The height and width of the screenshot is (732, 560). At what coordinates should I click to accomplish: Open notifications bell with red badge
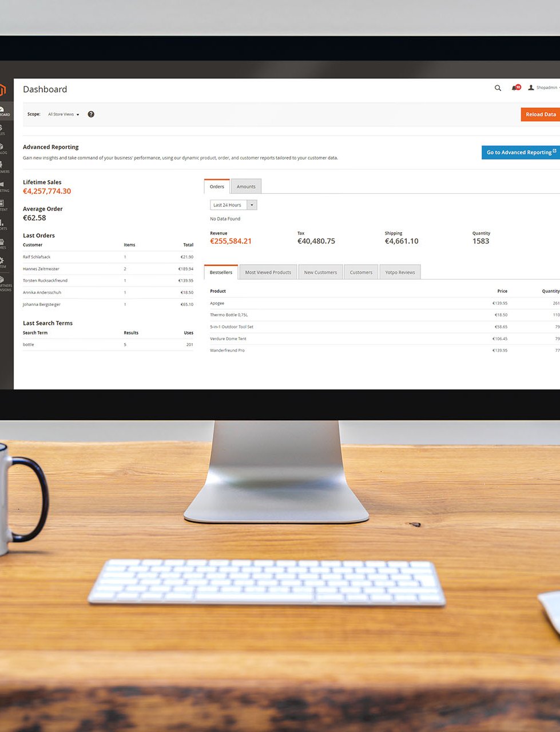(x=516, y=87)
